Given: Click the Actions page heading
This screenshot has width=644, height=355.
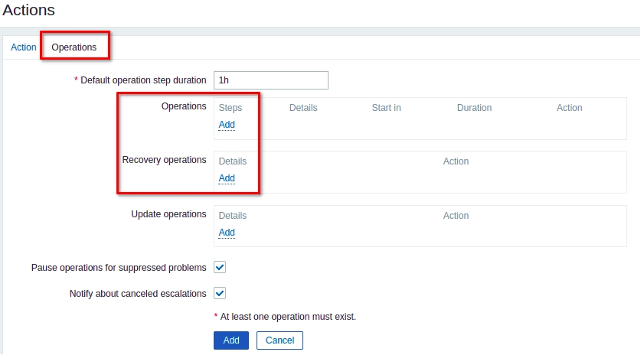Looking at the screenshot, I should (x=29, y=11).
